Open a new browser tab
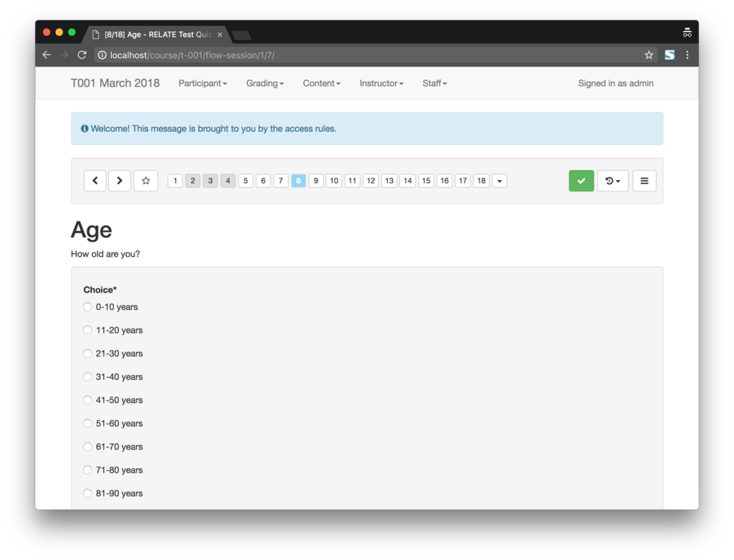 pyautogui.click(x=242, y=35)
